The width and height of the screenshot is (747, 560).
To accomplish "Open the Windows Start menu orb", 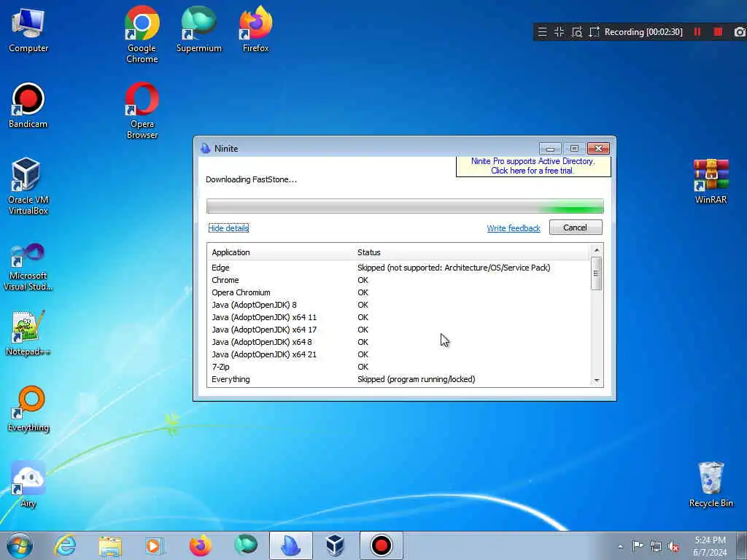I will [20, 545].
